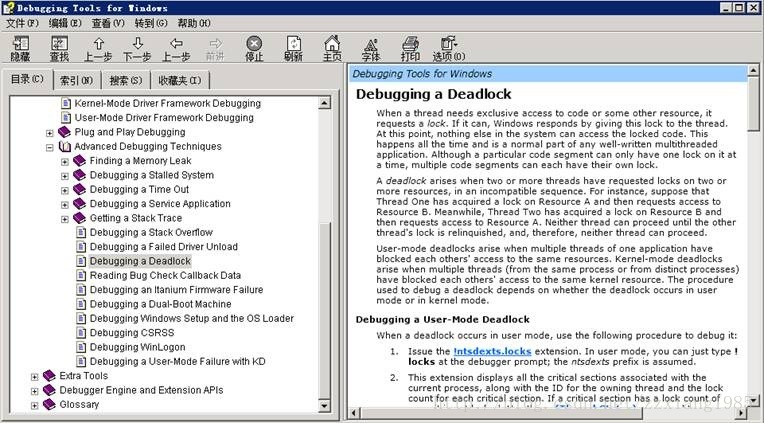Open the Debugging an Itanium Firmware Failure topic

click(x=176, y=289)
